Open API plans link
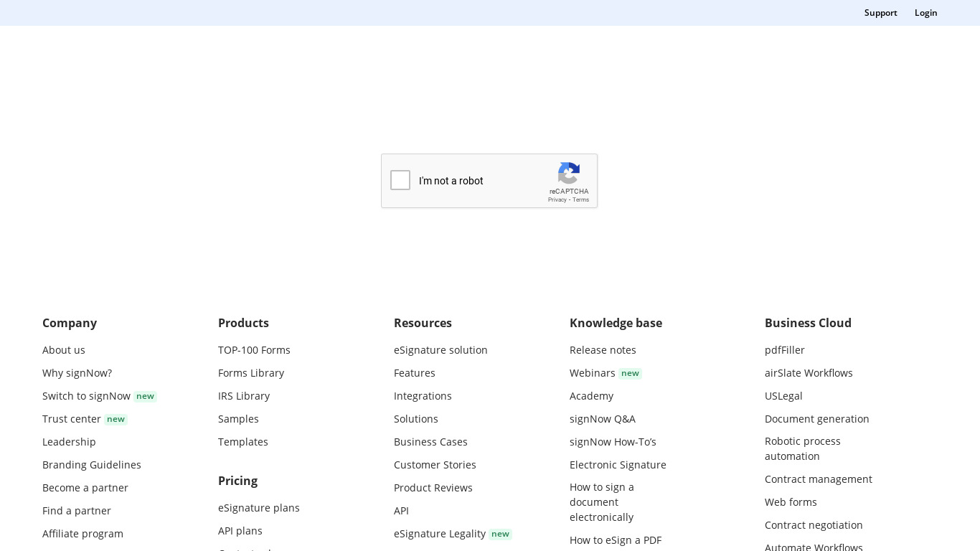 240,531
